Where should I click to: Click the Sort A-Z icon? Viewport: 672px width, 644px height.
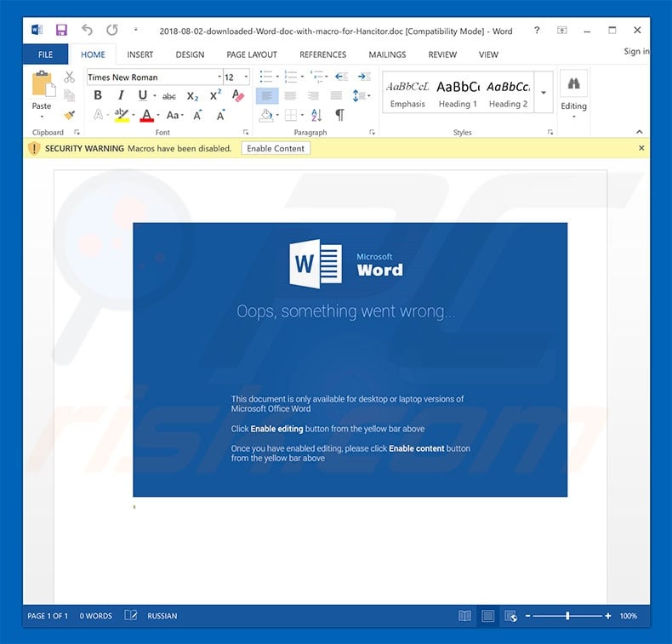coord(316,115)
